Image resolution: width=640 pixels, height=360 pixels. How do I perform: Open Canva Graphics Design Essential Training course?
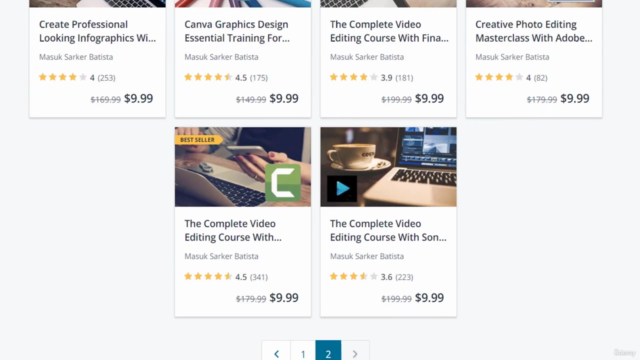pyautogui.click(x=237, y=31)
